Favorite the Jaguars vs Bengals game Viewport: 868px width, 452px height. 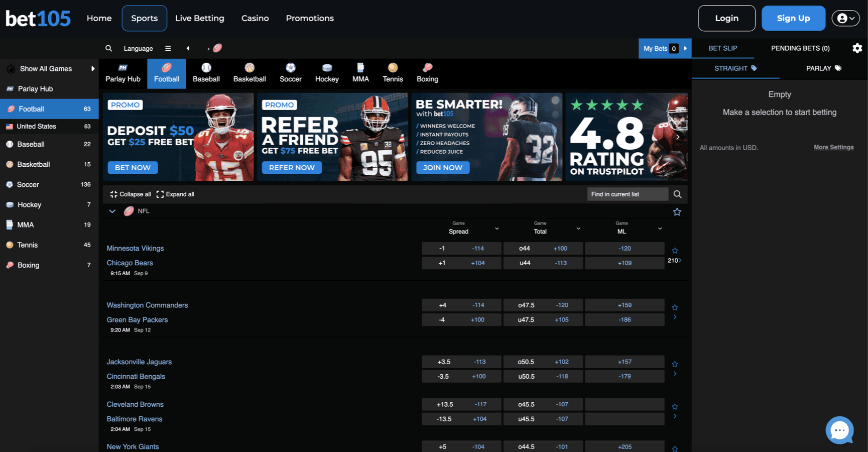675,364
